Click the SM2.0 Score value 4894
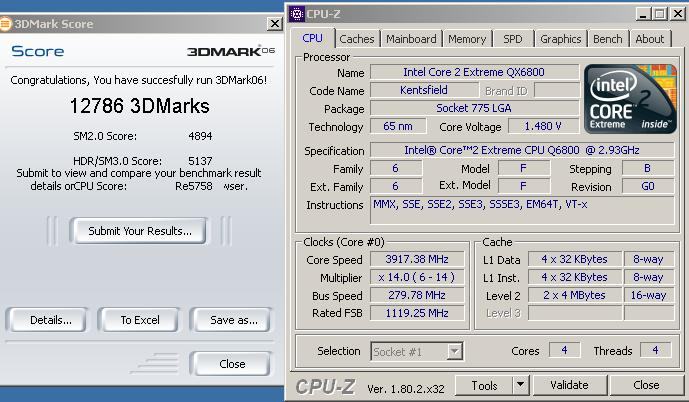The image size is (689, 402). [200, 136]
